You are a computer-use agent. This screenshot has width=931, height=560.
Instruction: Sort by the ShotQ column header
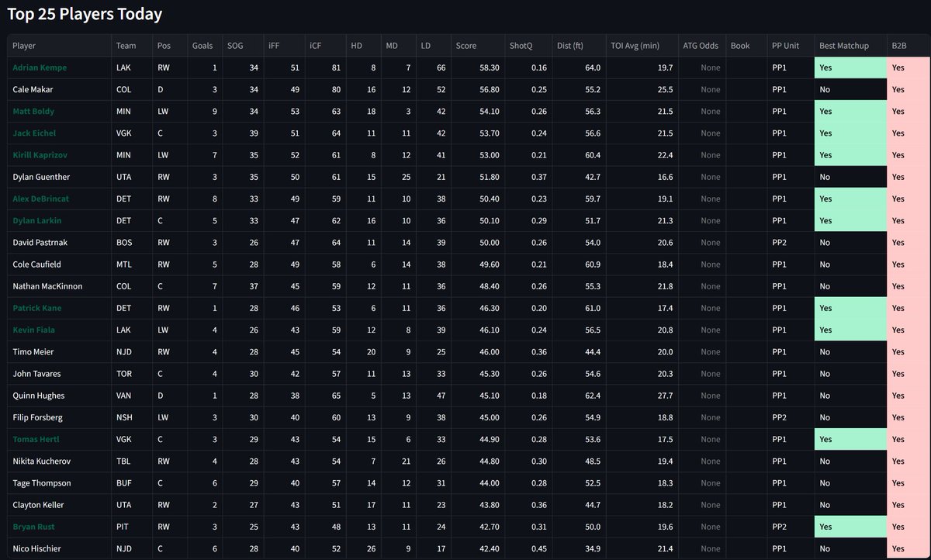pyautogui.click(x=520, y=45)
